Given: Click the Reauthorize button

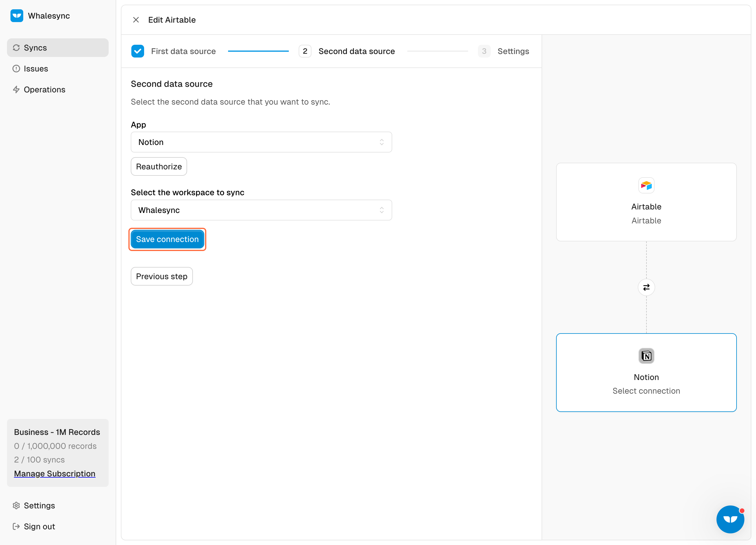Looking at the screenshot, I should [x=159, y=167].
